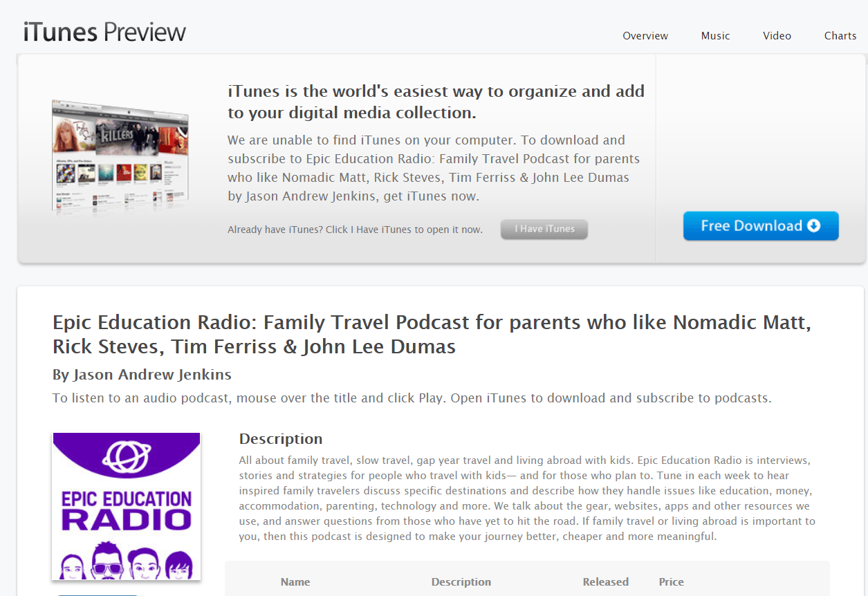
Task: Click the globe orbit icon in podcast artwork
Action: 127,454
